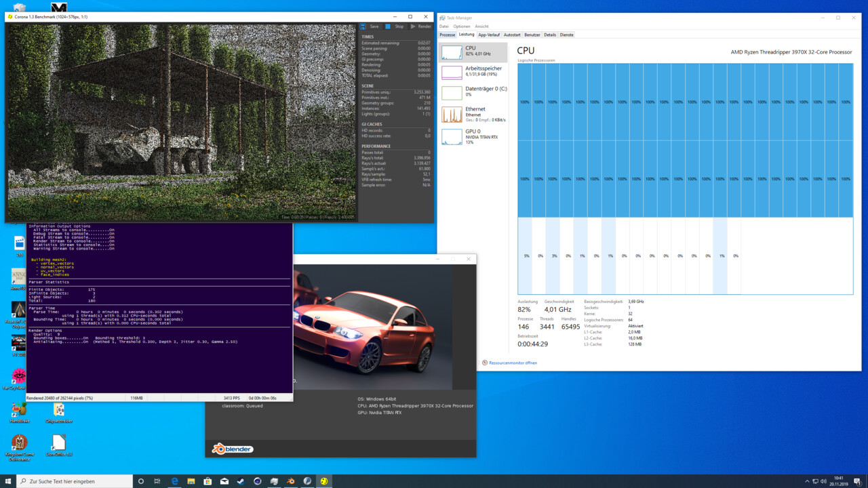The width and height of the screenshot is (868, 488).
Task: Click the 'Estimated remaining' time row
Action: click(x=396, y=43)
